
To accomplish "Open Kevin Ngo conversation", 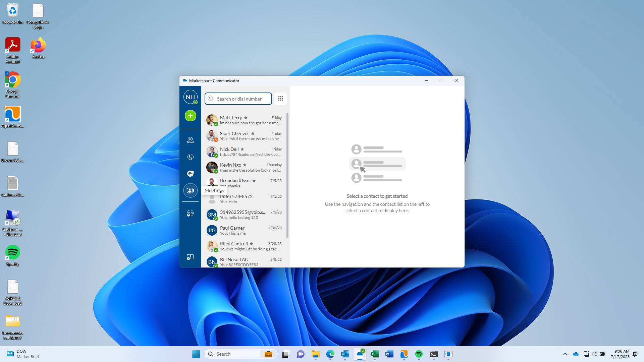I will tap(244, 167).
